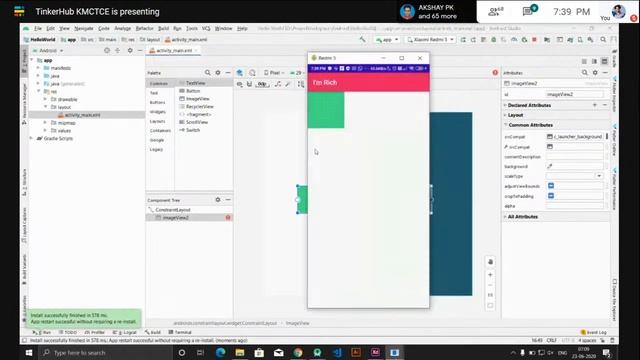Click the clear constraints icon in designer toolbar

click(x=278, y=84)
